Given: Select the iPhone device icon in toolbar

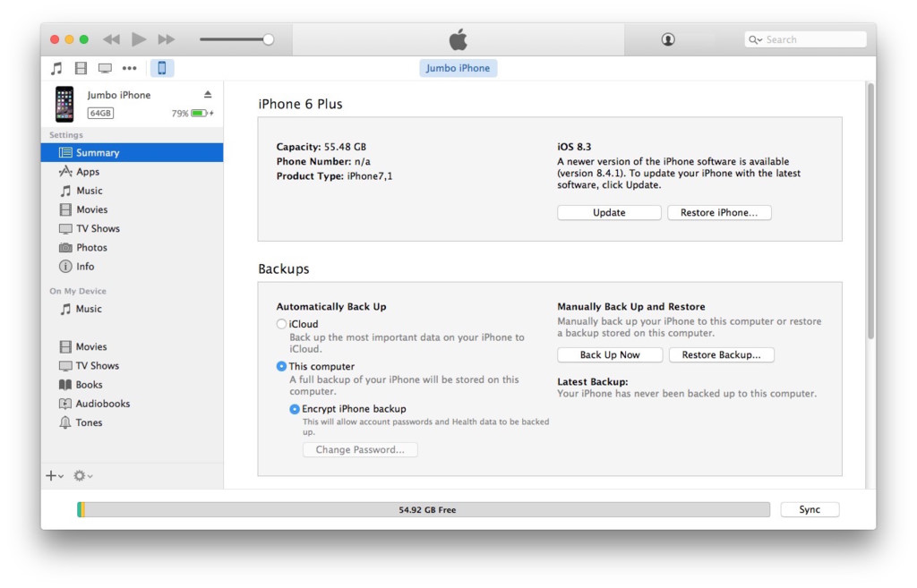Looking at the screenshot, I should point(162,68).
